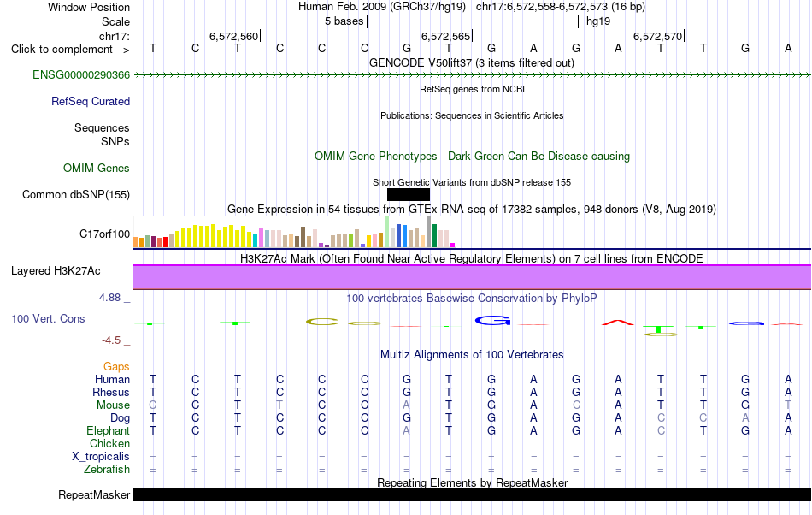This screenshot has width=812, height=515.
Task: Click the Sequences SNPs track label
Action: (x=102, y=134)
